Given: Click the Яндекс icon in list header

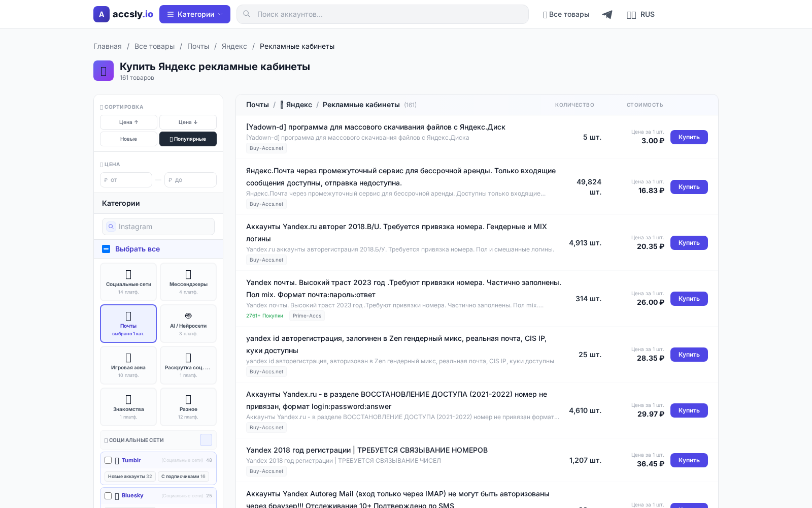Looking at the screenshot, I should pos(282,105).
